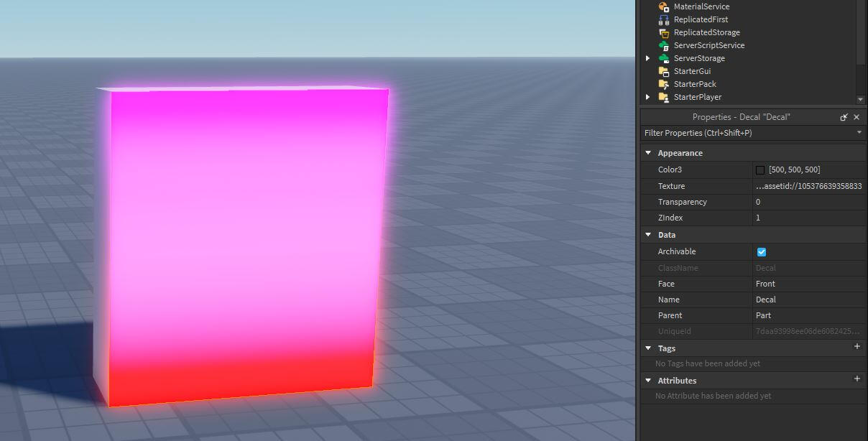Undock the Properties panel
868x441 pixels.
tap(844, 117)
